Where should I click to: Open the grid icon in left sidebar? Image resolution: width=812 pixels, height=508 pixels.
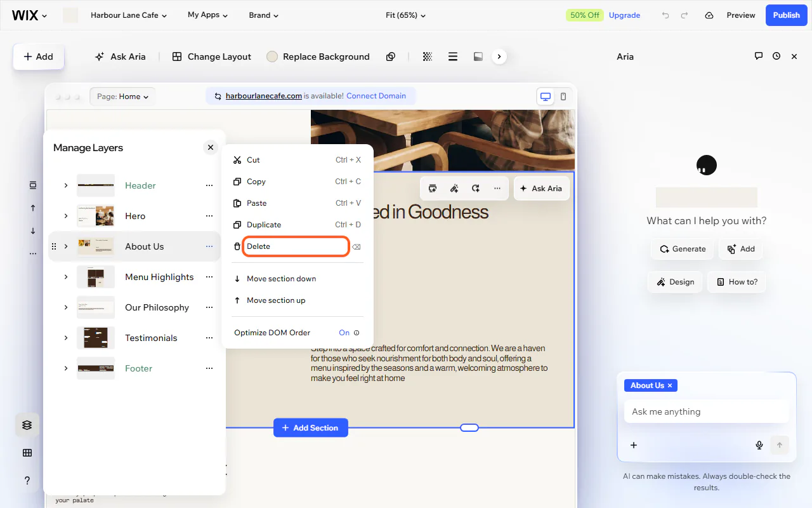click(27, 453)
